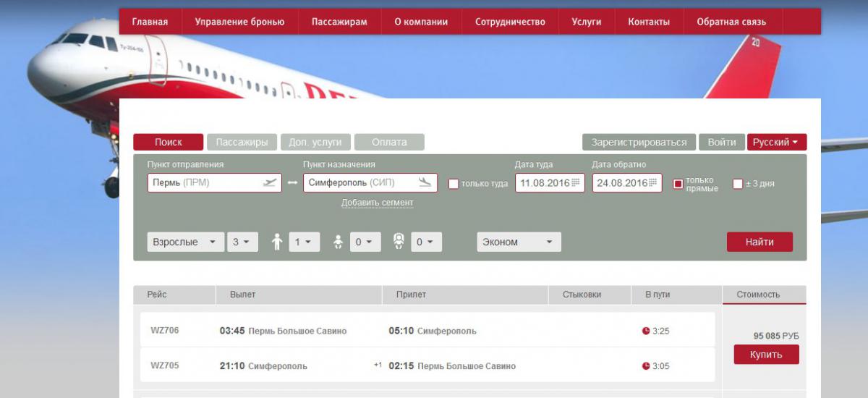
Task: Click the infant baby icon
Action: coord(399,242)
